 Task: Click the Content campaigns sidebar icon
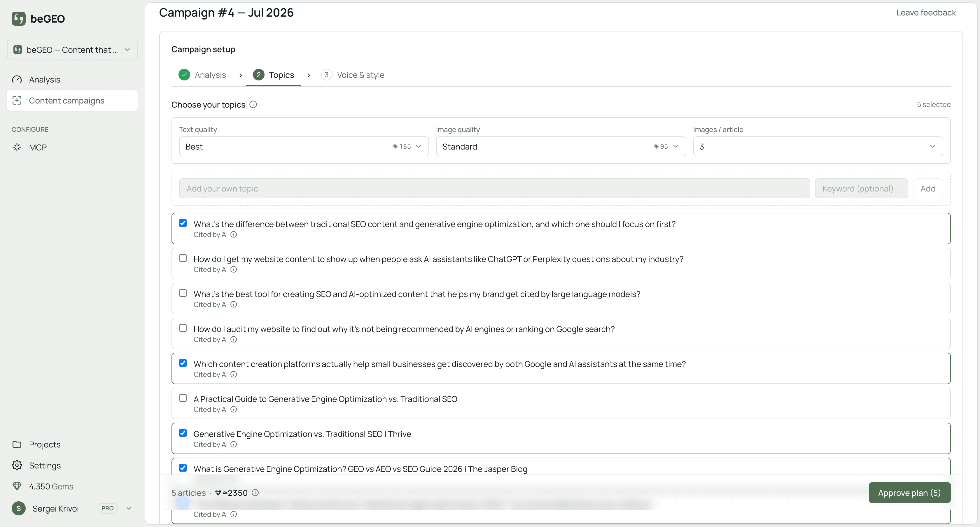[x=17, y=100]
